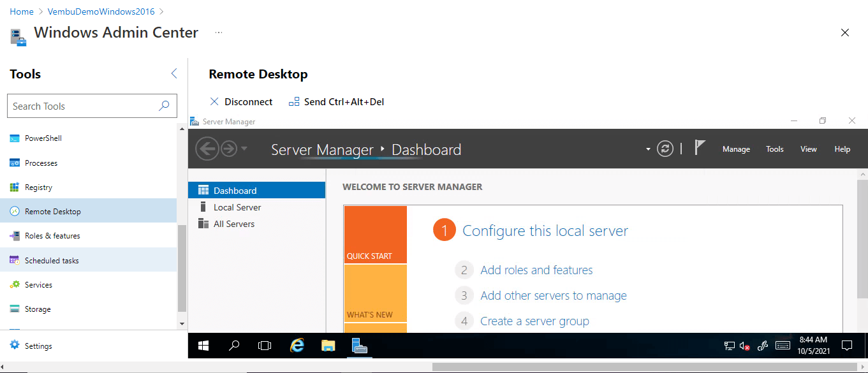This screenshot has height=373, width=868.
Task: Launch Internet Explorer from taskbar
Action: click(x=297, y=346)
